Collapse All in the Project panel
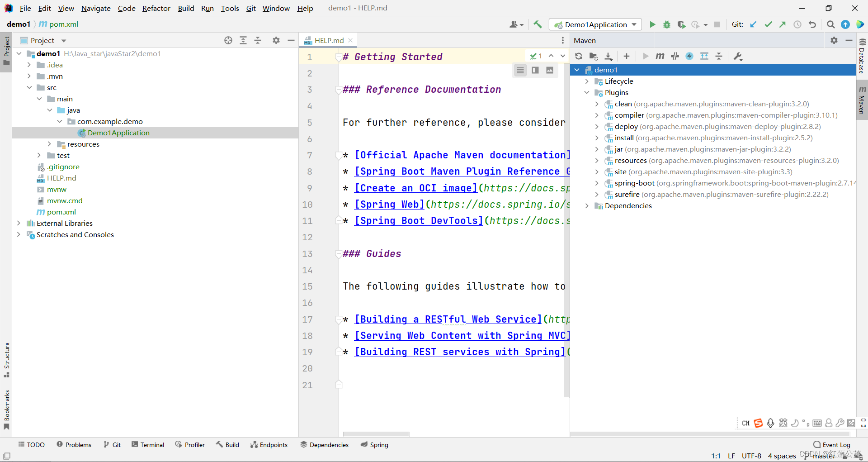 (258, 40)
